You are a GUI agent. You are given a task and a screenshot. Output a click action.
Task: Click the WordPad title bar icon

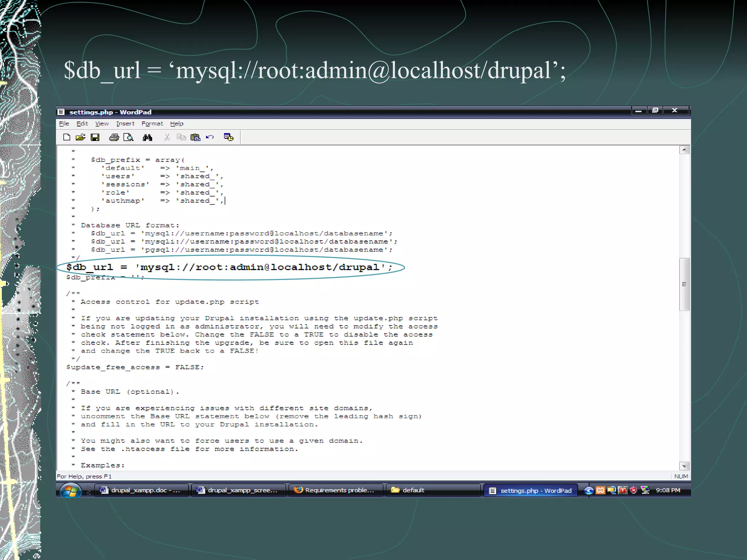tap(61, 112)
